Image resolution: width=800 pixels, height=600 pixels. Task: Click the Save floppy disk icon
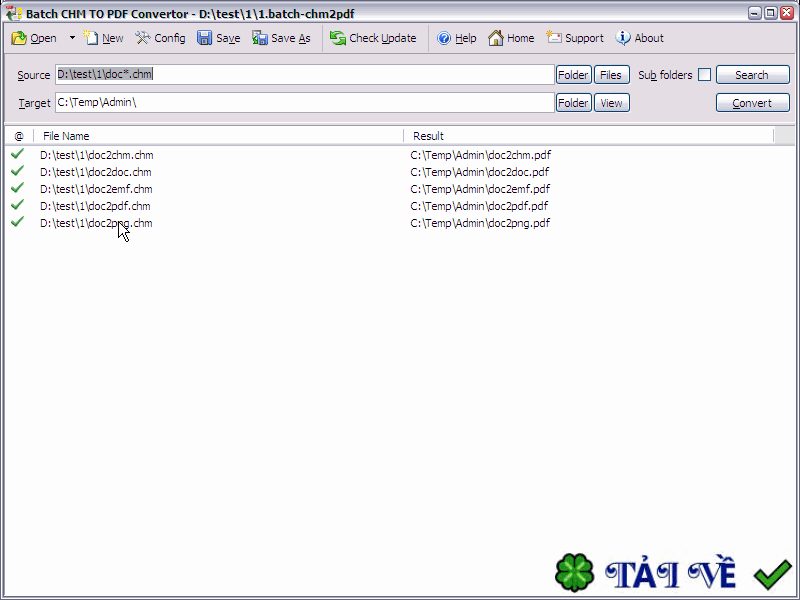205,38
